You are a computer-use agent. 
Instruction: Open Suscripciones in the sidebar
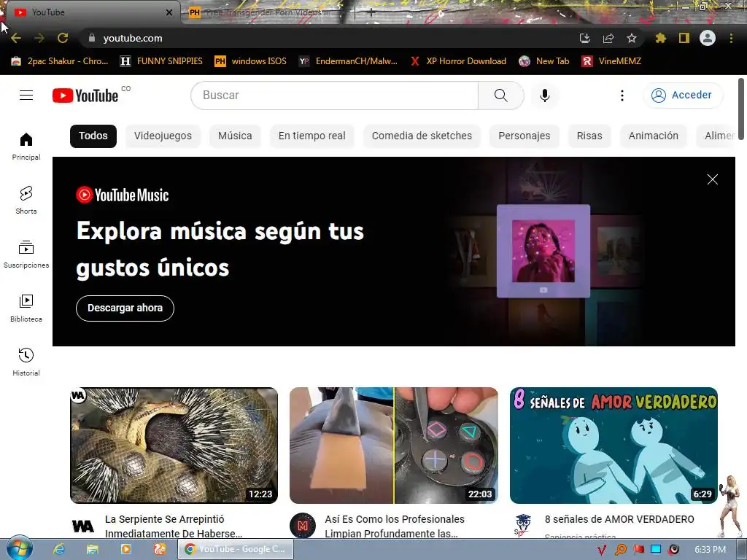[26, 254]
